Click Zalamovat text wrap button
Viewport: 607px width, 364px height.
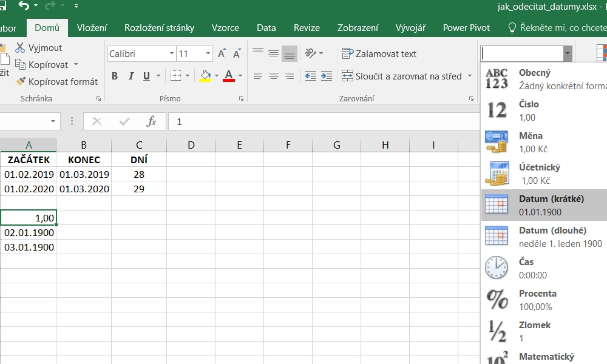379,54
